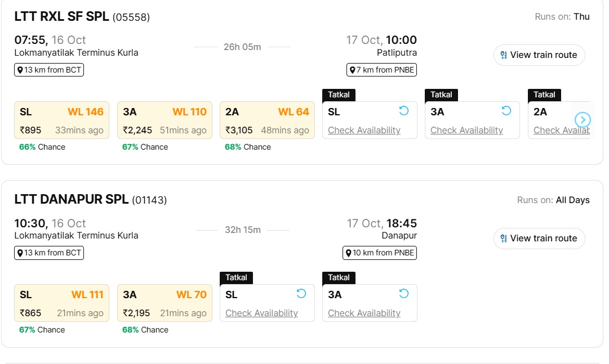Click the train route icon beside View train route
The width and height of the screenshot is (609, 364).
503,55
